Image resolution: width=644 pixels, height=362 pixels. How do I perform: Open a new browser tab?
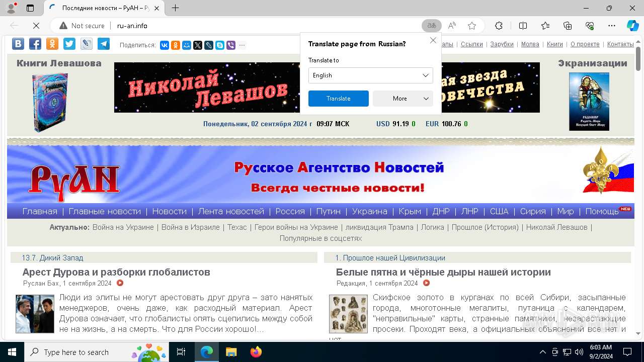pyautogui.click(x=175, y=8)
